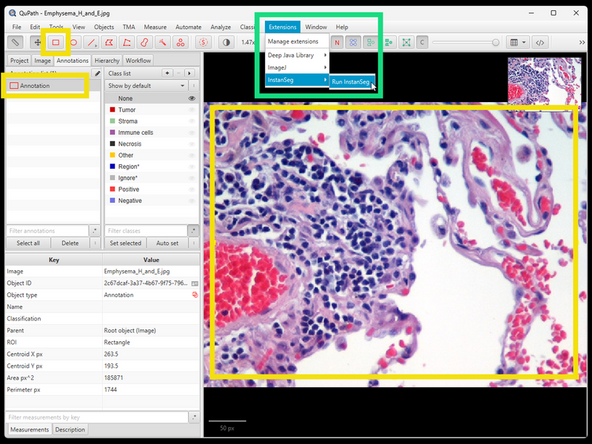
Task: Select the Polyline tool
Action: click(x=127, y=42)
